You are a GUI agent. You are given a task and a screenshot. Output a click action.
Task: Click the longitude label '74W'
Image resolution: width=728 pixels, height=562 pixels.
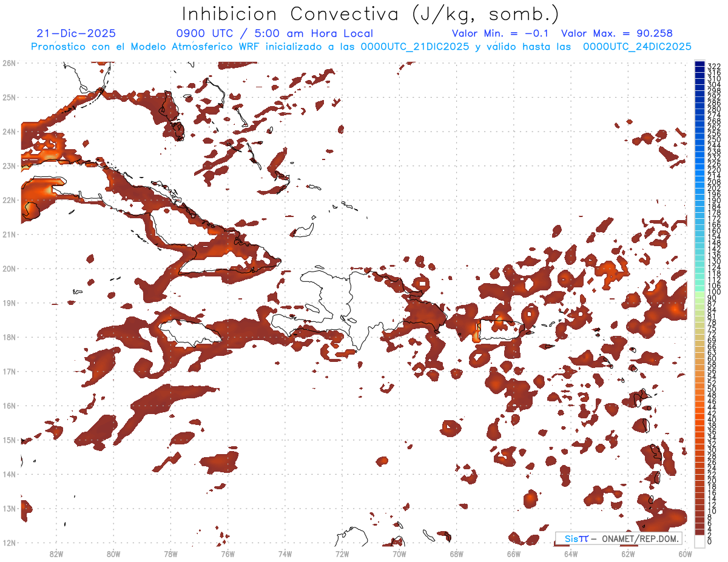(285, 553)
